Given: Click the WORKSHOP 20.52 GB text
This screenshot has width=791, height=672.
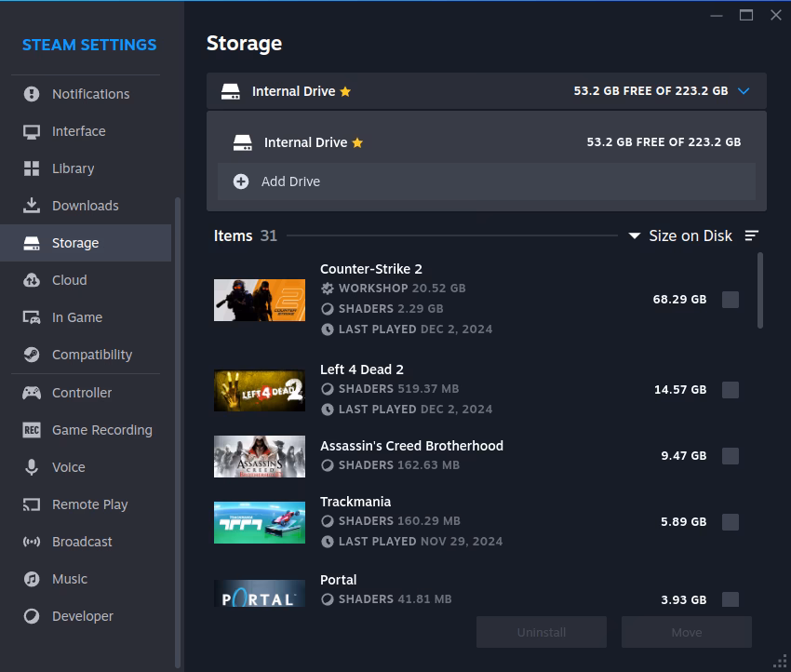Looking at the screenshot, I should pos(402,289).
